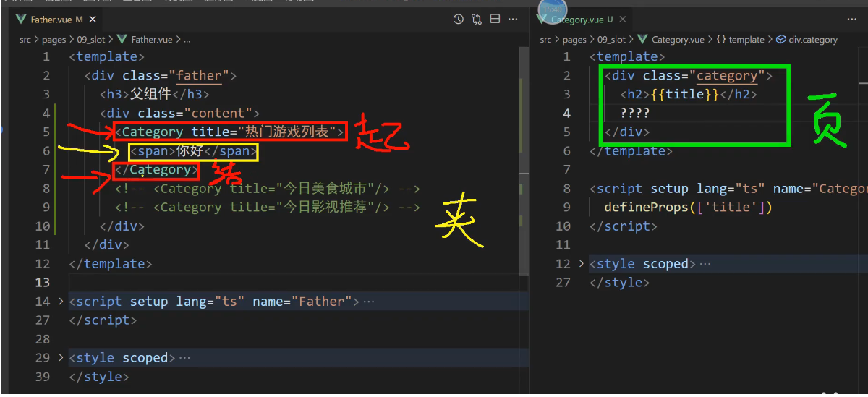Click Vue file icon in Category.vue breadcrumb

(642, 40)
